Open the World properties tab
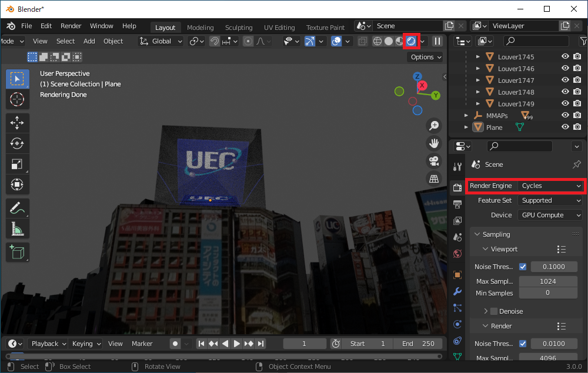Image resolution: width=588 pixels, height=373 pixels. tap(457, 254)
